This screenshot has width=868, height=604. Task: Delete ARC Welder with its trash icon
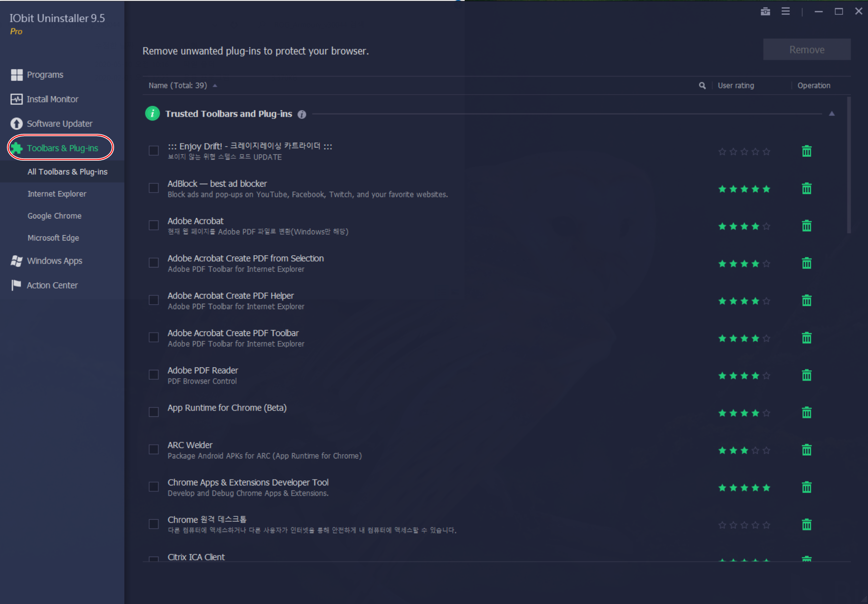[x=807, y=450]
